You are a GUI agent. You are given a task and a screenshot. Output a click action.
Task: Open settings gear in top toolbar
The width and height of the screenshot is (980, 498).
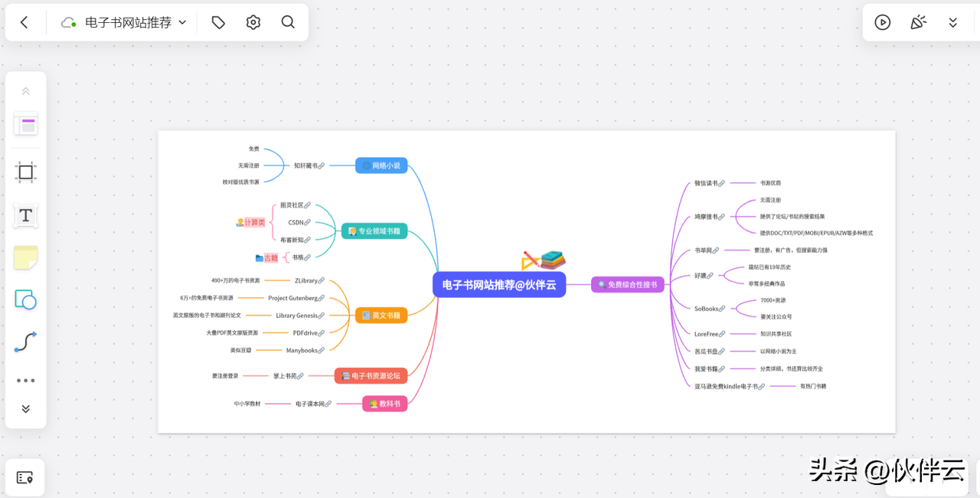click(x=253, y=22)
